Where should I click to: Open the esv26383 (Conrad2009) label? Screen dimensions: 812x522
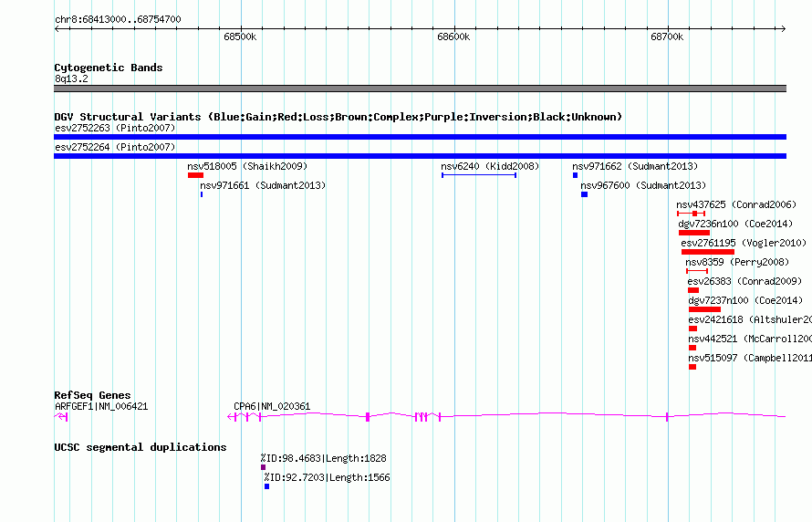tap(744, 281)
